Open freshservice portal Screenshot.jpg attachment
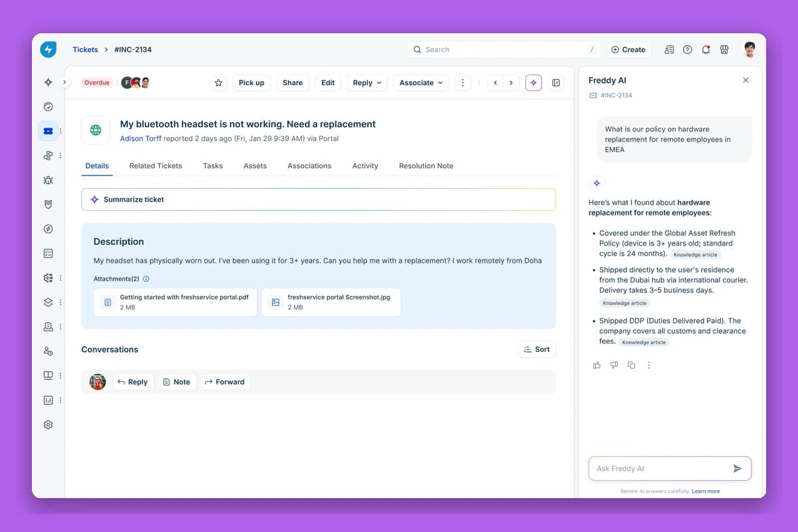This screenshot has width=798, height=532. click(x=331, y=302)
